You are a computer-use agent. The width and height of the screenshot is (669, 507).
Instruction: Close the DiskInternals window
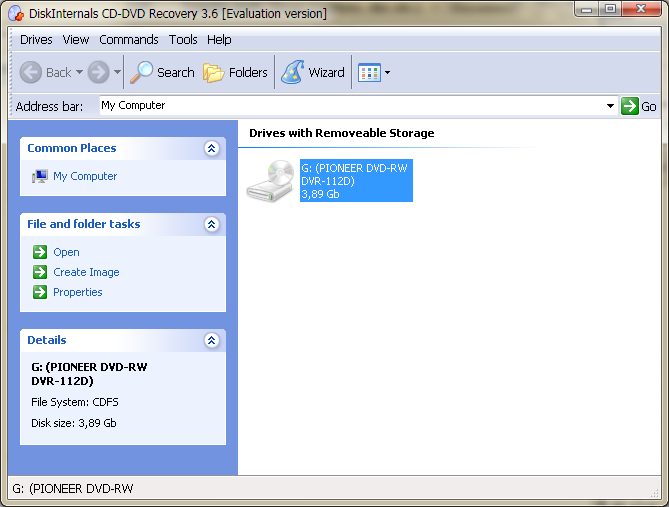pos(641,9)
